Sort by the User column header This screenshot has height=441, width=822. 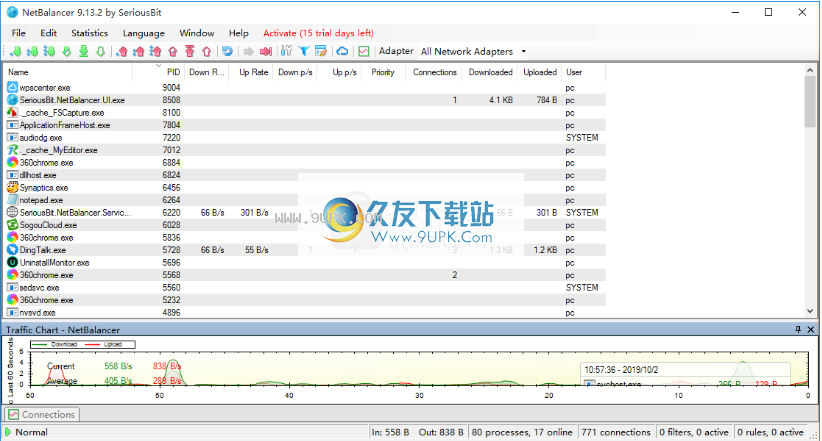(583, 72)
